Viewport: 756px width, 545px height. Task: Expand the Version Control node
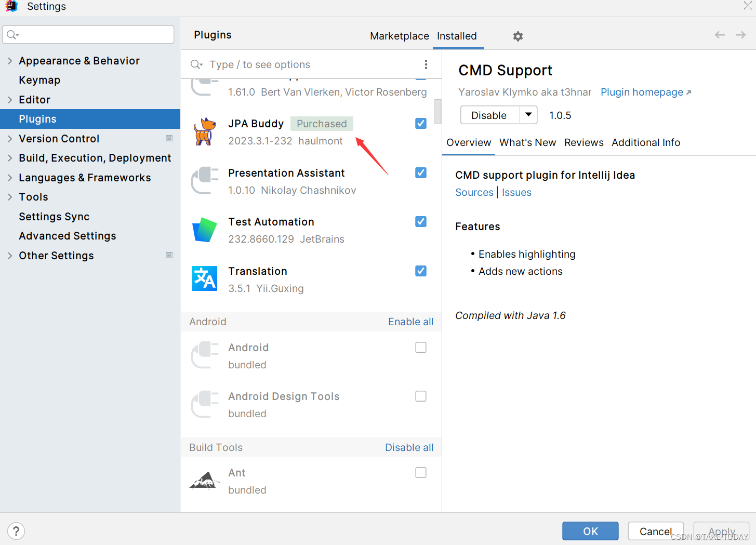(x=10, y=138)
